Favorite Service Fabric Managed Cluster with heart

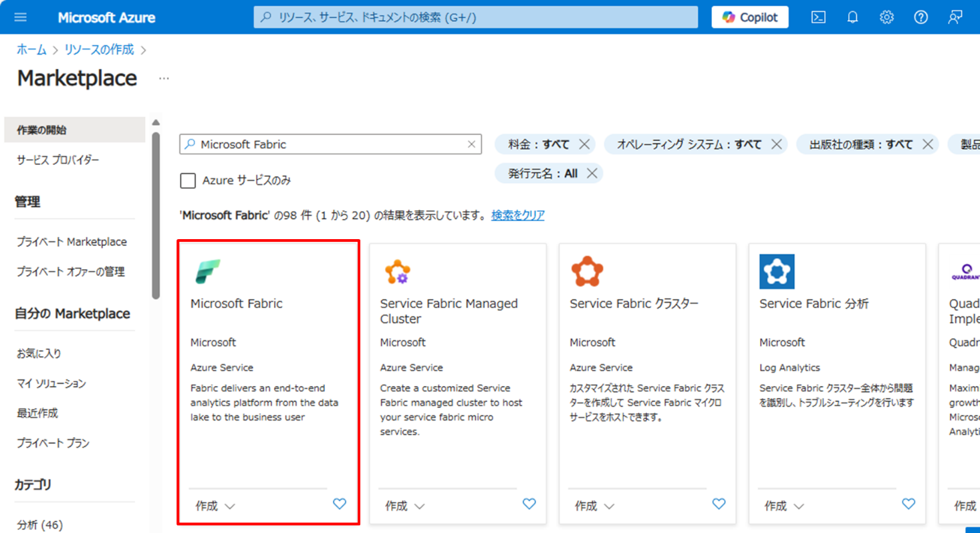pyautogui.click(x=529, y=504)
